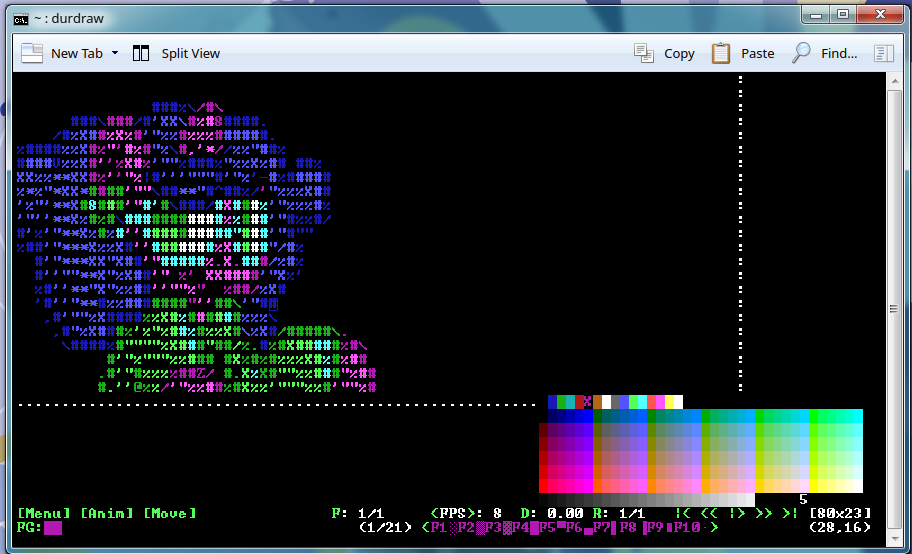
Task: Step back one frame with << control
Action: [709, 513]
